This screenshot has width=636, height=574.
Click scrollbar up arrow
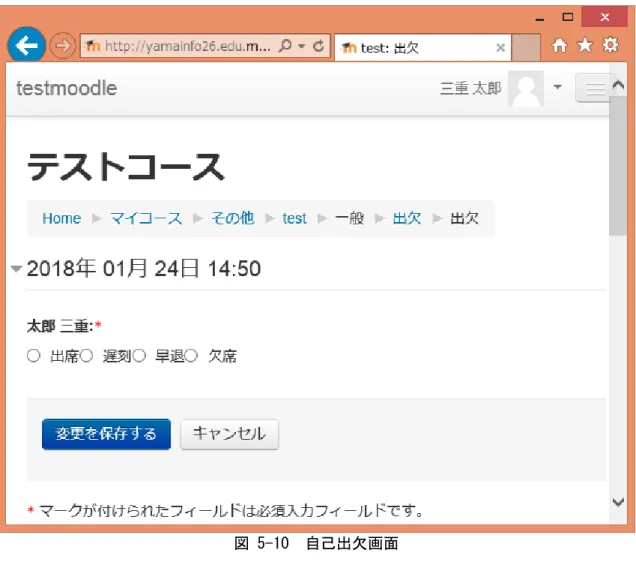point(618,84)
